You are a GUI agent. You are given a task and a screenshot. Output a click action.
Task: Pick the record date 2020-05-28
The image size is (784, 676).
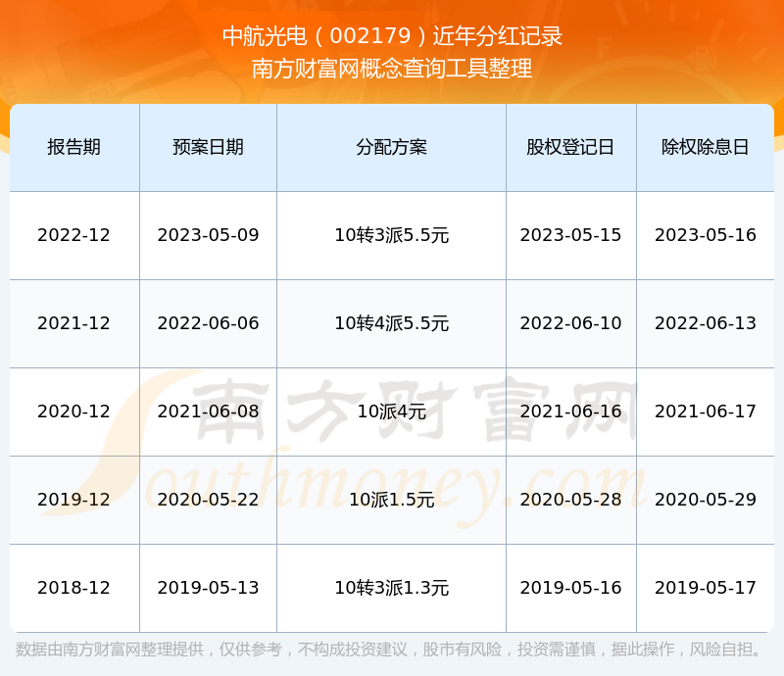[x=570, y=500]
